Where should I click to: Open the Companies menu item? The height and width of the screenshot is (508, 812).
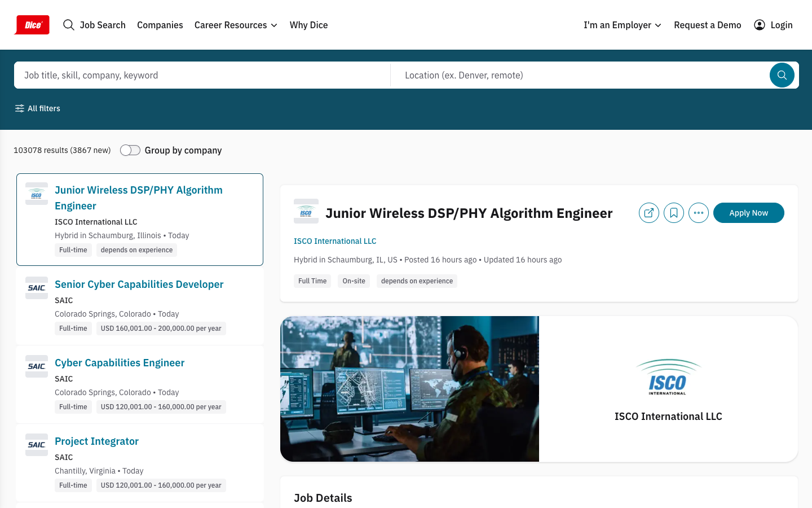pos(160,25)
